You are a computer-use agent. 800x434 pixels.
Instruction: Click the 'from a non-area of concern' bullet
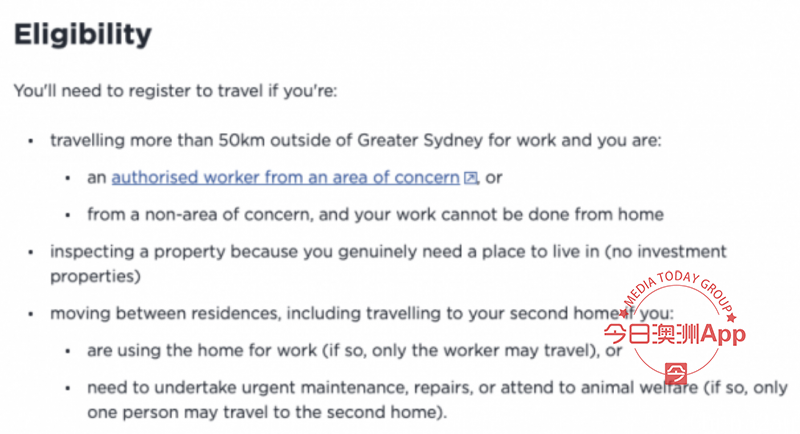tap(376, 215)
